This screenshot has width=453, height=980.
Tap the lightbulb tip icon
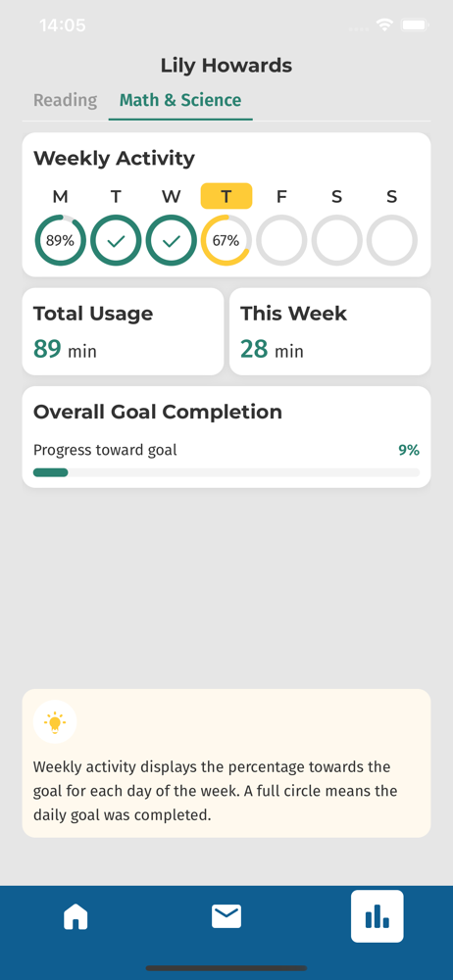55,722
